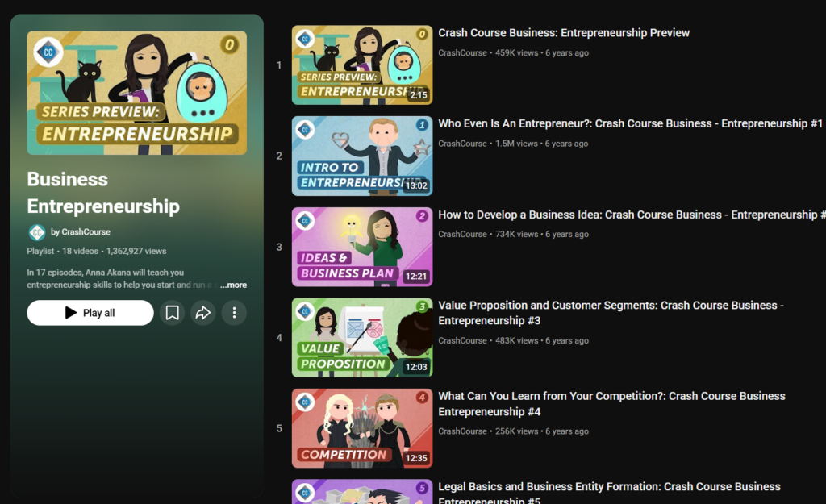The image size is (826, 504).
Task: Click the CrashCourse channel avatar icon
Action: [37, 232]
